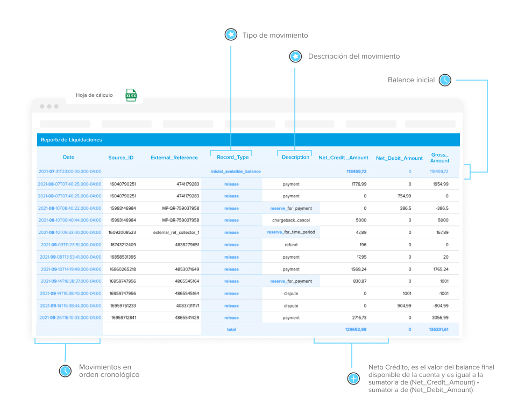Screen dimensions: 532x413
Task: Click the clock icon beside Balance inicial
Action: 445,80
